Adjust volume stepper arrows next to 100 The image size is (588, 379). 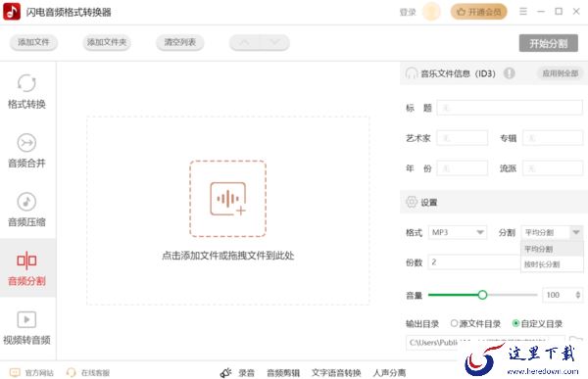click(578, 295)
